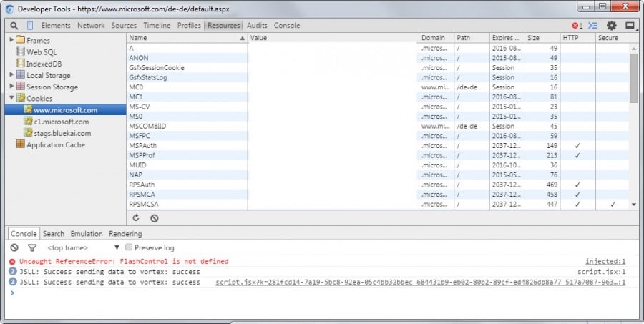
Task: Open DevTools settings gear icon
Action: point(611,26)
